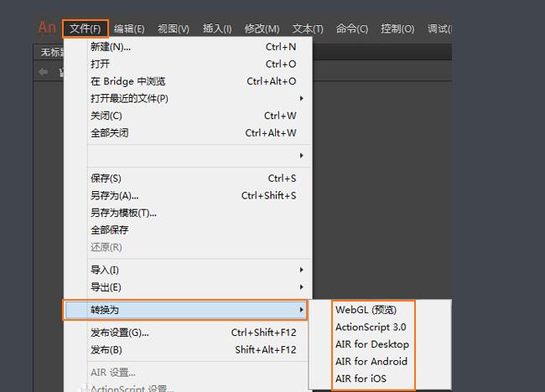Open the 调试 menu
The width and height of the screenshot is (545, 392).
[439, 28]
